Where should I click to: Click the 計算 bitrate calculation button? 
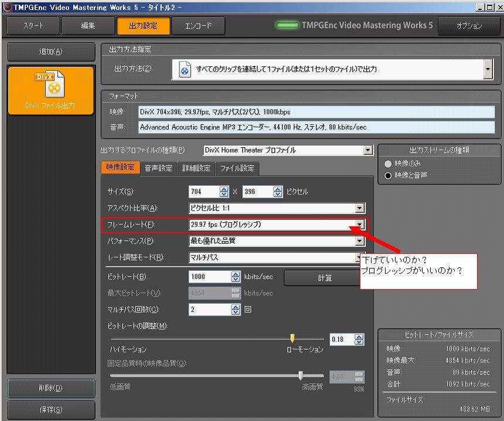pyautogui.click(x=322, y=278)
